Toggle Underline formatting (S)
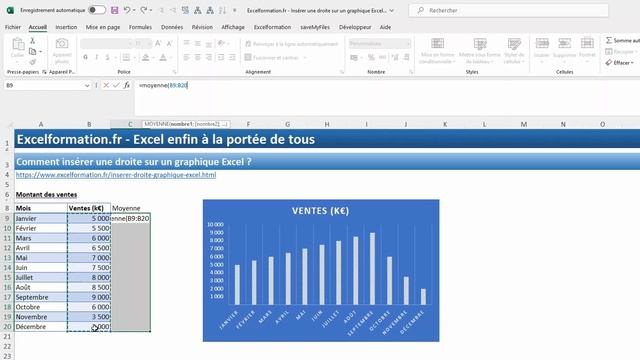Image resolution: width=640 pixels, height=360 pixels. click(108, 58)
